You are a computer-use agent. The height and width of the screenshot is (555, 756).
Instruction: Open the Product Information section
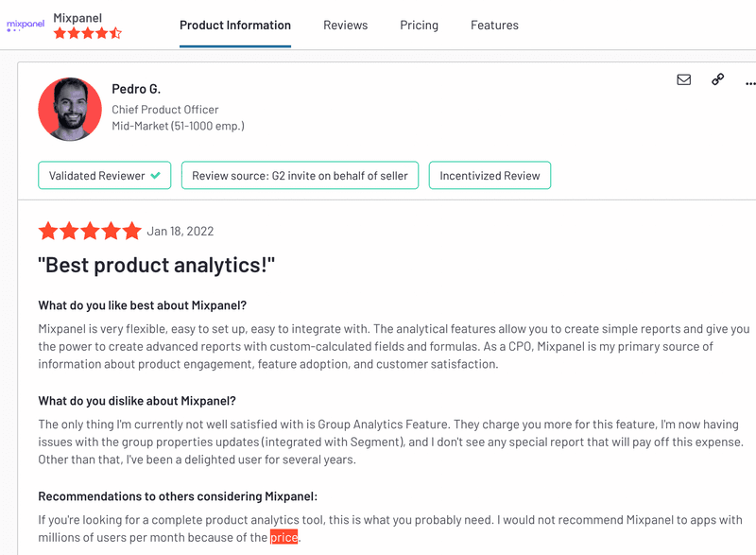[235, 26]
